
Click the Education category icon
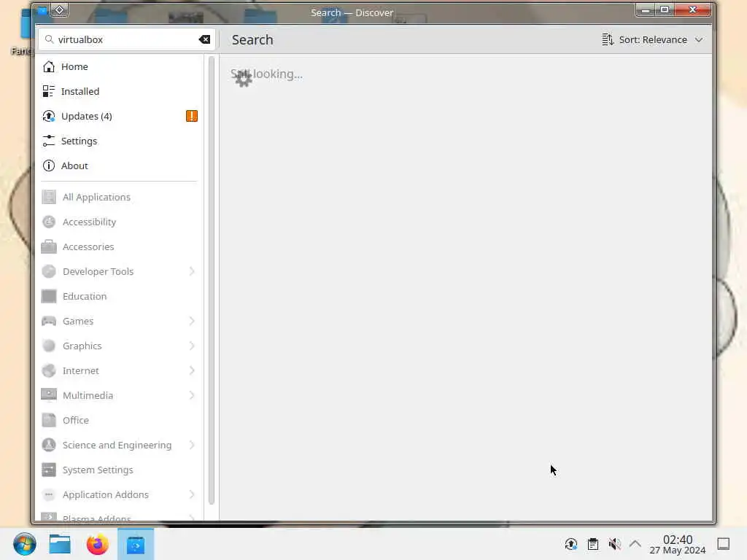pyautogui.click(x=49, y=296)
